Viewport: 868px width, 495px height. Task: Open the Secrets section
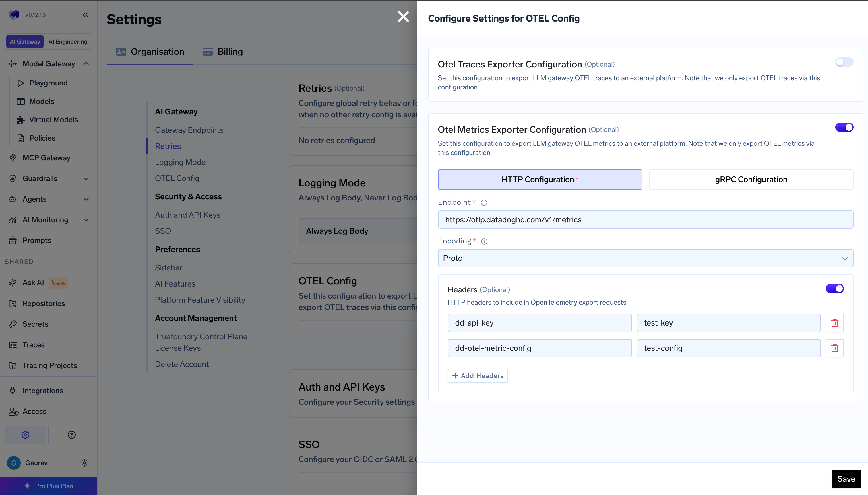(x=35, y=324)
